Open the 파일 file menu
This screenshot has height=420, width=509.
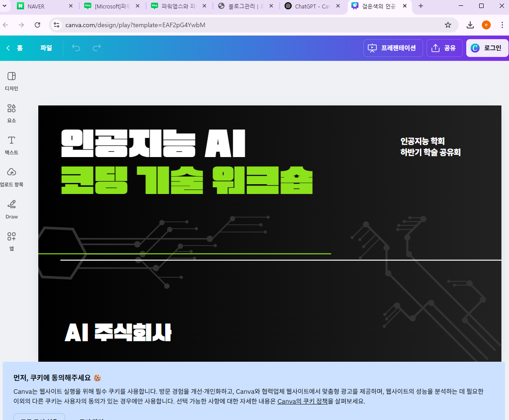46,48
